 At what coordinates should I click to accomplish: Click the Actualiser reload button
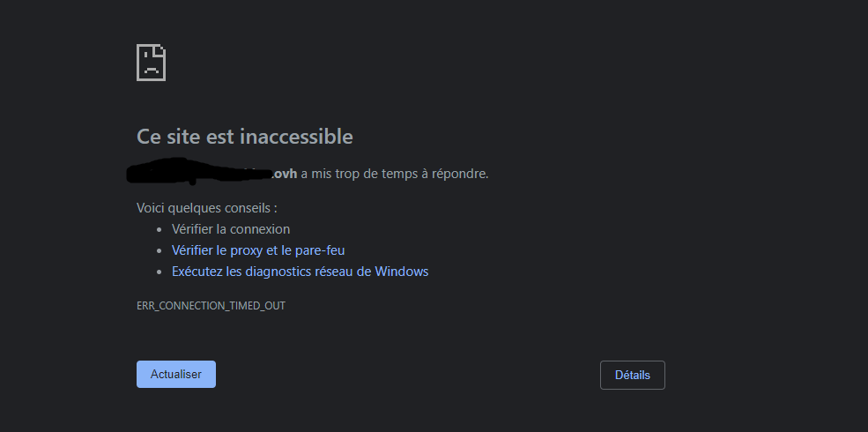pos(176,375)
